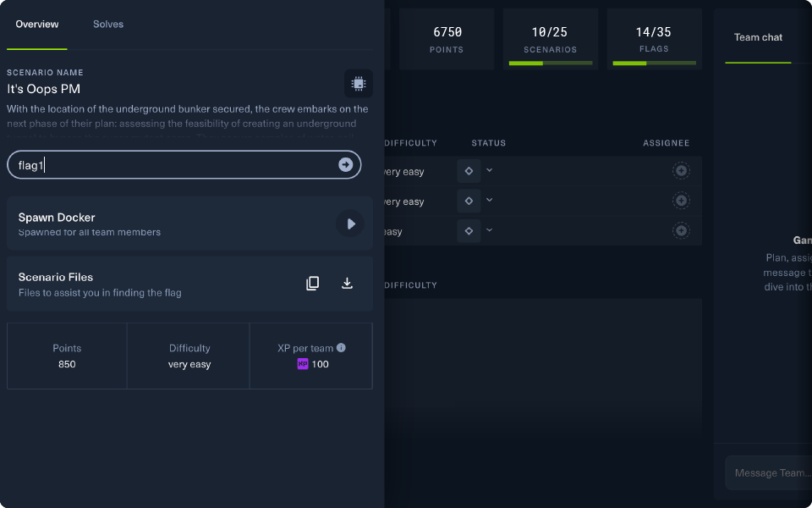This screenshot has height=508, width=812.
Task: Click the scenario title It's Oops PM
Action: point(43,89)
